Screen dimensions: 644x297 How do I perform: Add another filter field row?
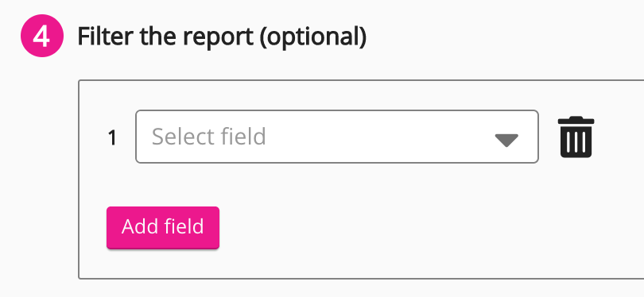pyautogui.click(x=163, y=227)
